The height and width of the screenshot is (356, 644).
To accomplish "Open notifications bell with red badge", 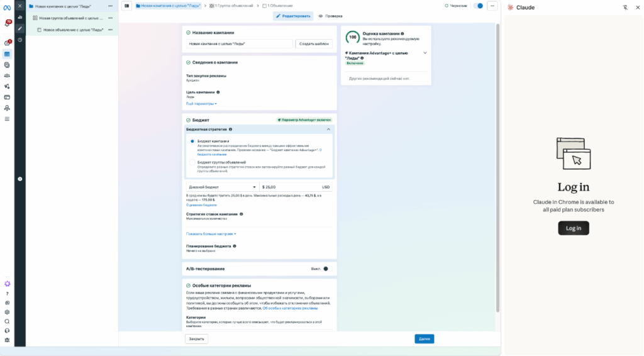I will point(8,24).
